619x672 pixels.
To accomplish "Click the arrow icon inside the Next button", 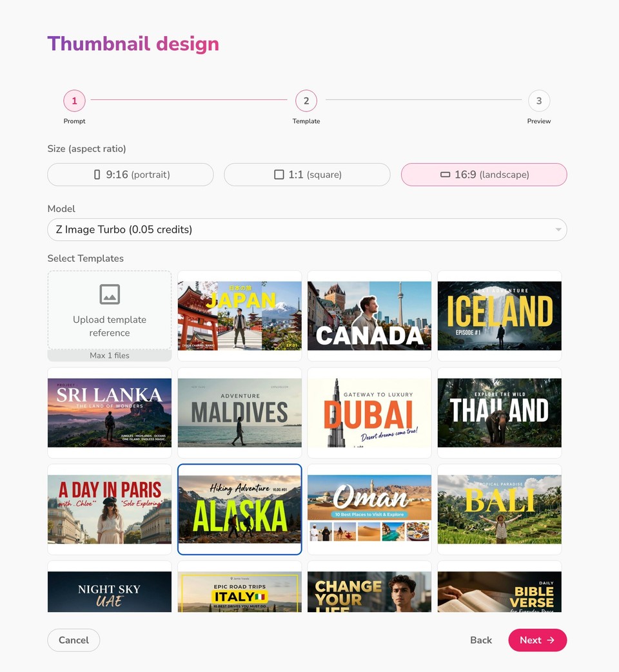I will point(550,640).
